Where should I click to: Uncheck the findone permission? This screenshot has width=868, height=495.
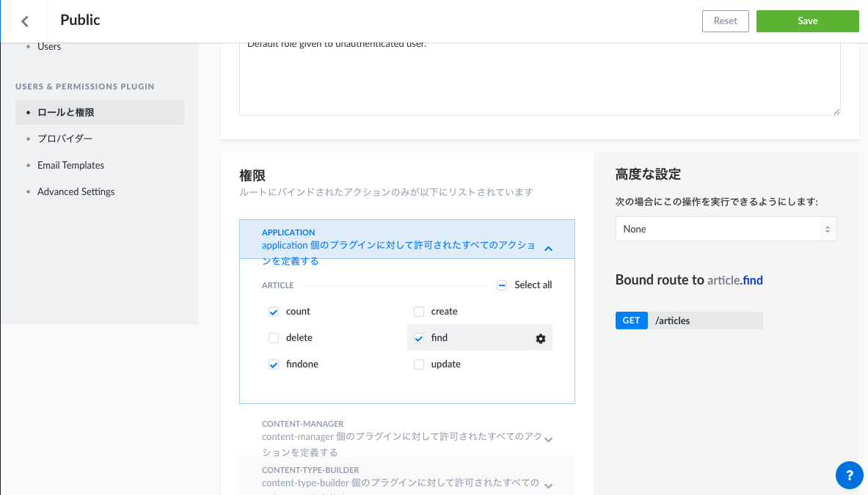point(273,364)
